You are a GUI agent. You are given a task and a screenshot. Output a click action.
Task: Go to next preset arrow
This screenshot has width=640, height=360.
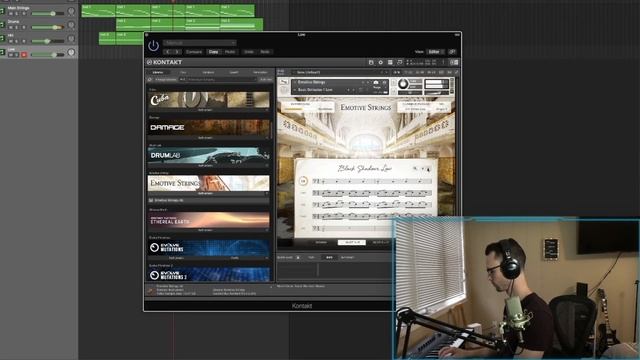pyautogui.click(x=177, y=52)
